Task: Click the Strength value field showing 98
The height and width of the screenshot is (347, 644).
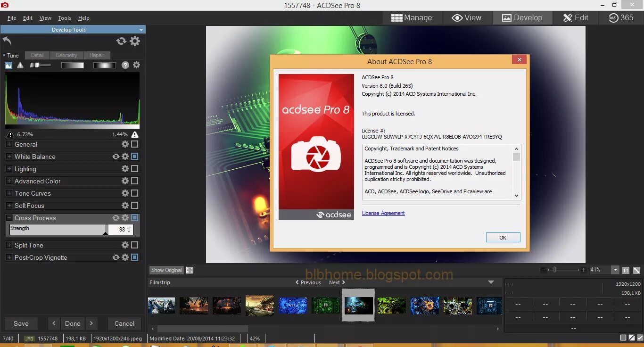Action: (x=121, y=230)
